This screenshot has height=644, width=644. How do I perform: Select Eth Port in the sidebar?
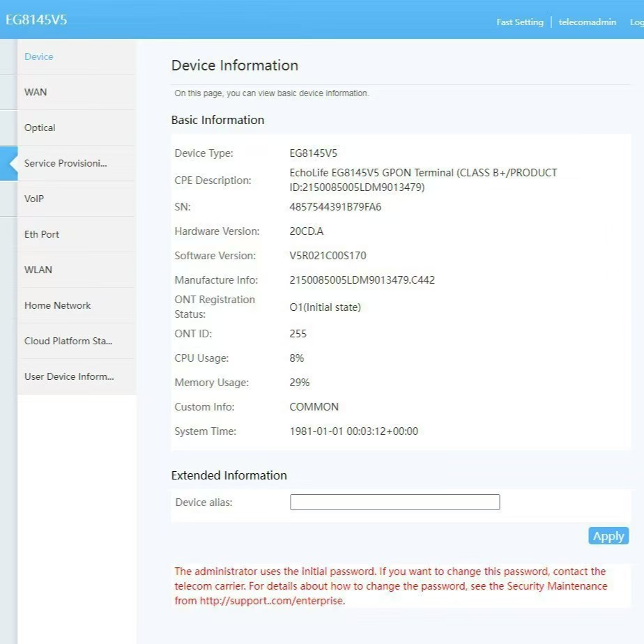[42, 234]
